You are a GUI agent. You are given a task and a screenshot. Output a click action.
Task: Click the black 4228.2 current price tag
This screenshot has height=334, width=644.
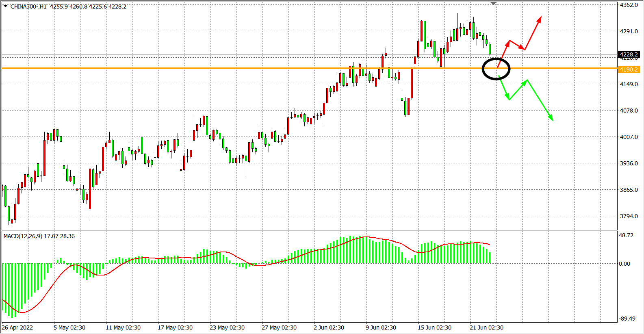point(629,54)
